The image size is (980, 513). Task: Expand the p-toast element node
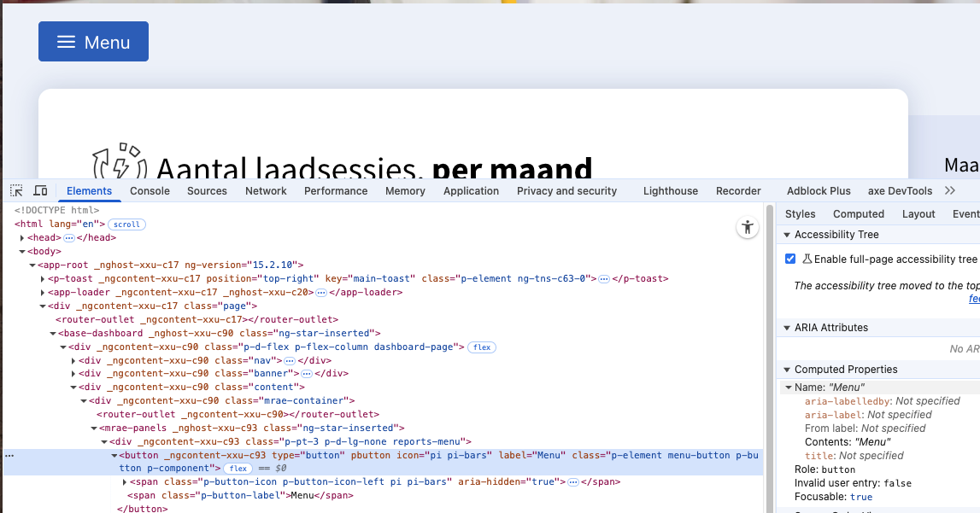[43, 279]
